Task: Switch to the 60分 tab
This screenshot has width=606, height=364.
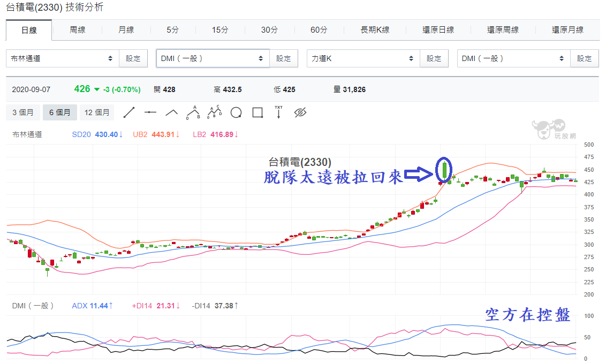Action: (x=319, y=30)
